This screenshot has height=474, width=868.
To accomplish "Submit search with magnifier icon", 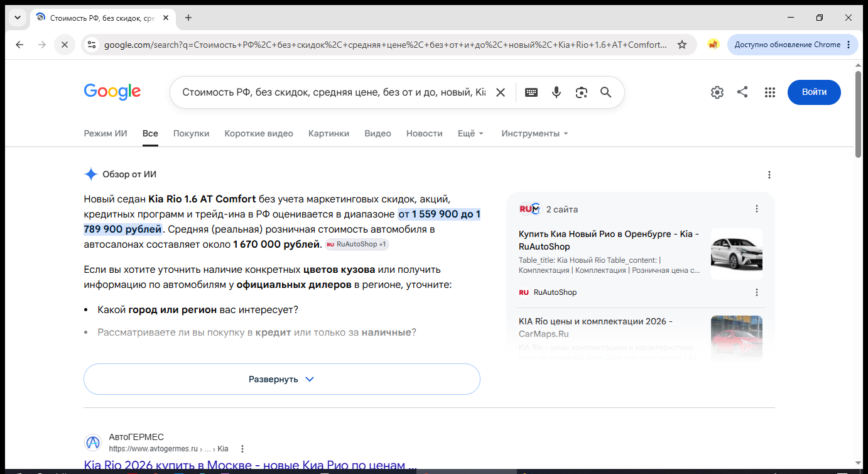I will pos(606,92).
